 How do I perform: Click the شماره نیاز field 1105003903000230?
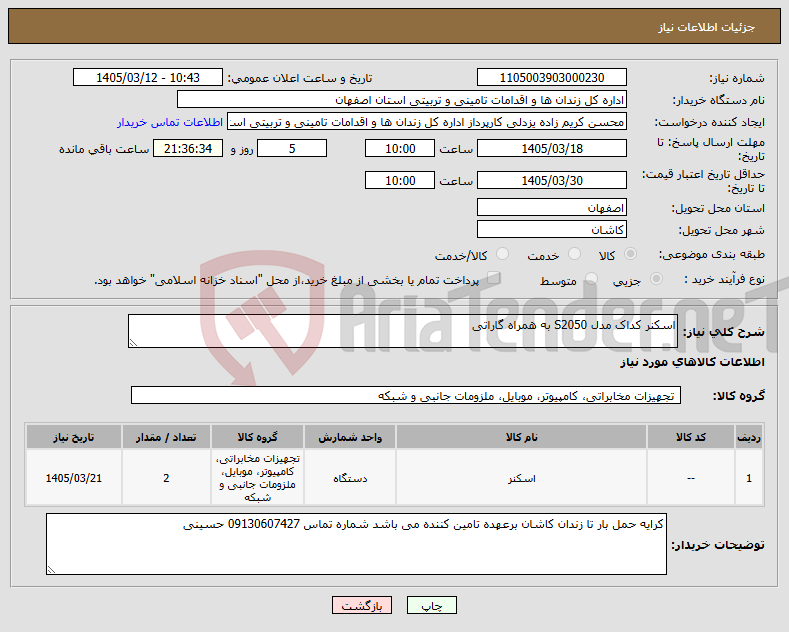point(551,77)
